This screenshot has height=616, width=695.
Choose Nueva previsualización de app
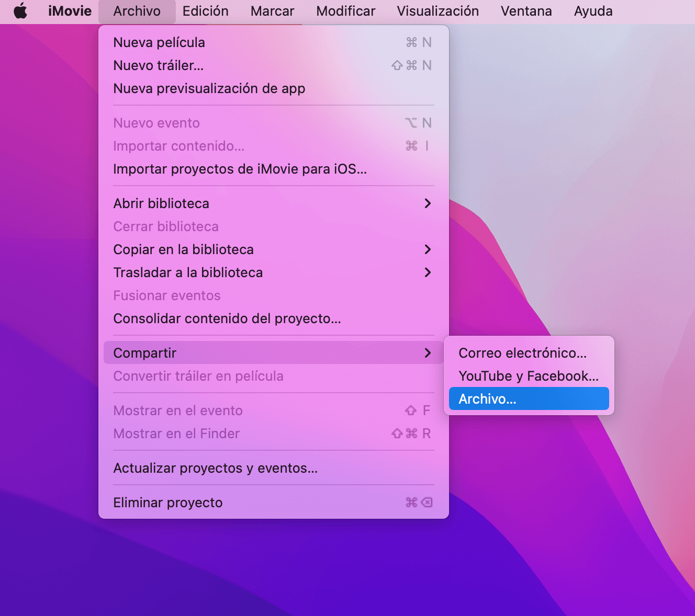209,88
